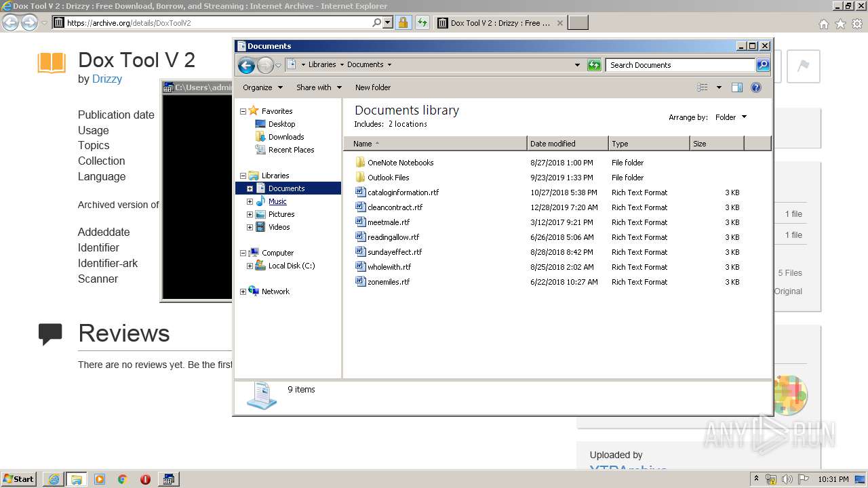Open Google Chrome from the taskbar
Viewport: 868px width, 488px height.
pyautogui.click(x=123, y=479)
